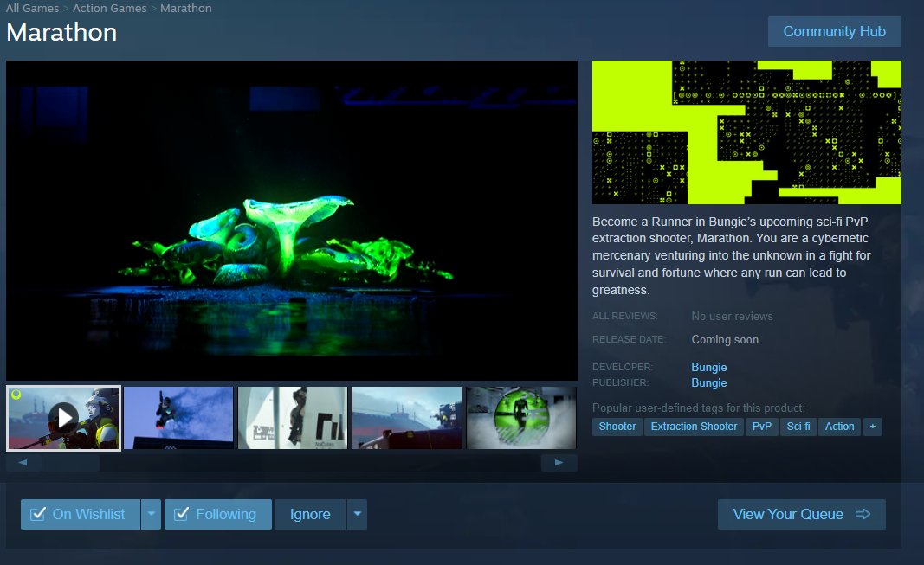View the red vehicle landscape screenshot thumbnail
This screenshot has width=924, height=565.
pos(407,418)
